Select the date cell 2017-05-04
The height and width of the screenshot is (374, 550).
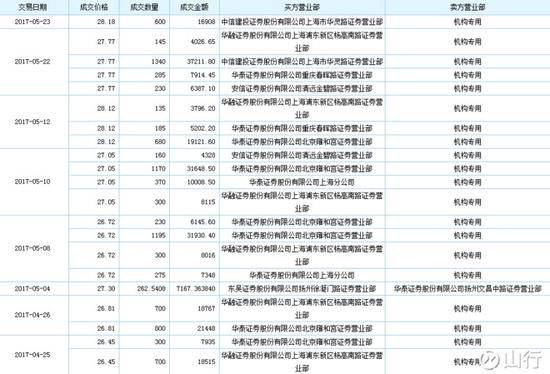33,289
